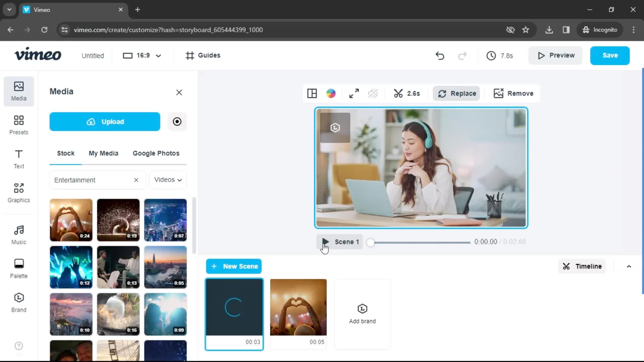This screenshot has height=362, width=644.
Task: Click the scissors 2.6s trim tool
Action: 407,94
